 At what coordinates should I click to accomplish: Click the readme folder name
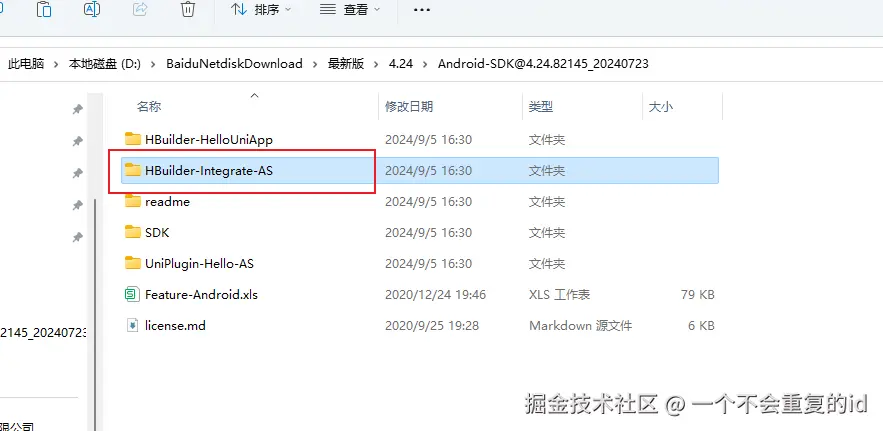point(167,201)
